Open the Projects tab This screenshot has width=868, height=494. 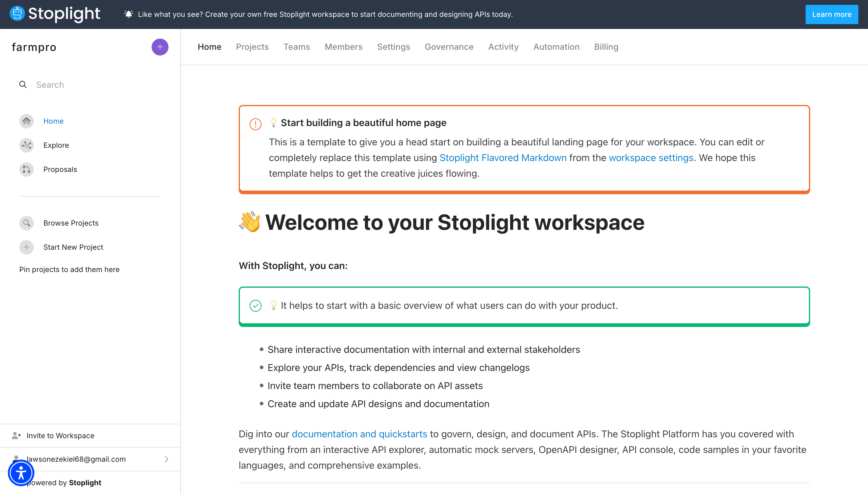pos(252,47)
